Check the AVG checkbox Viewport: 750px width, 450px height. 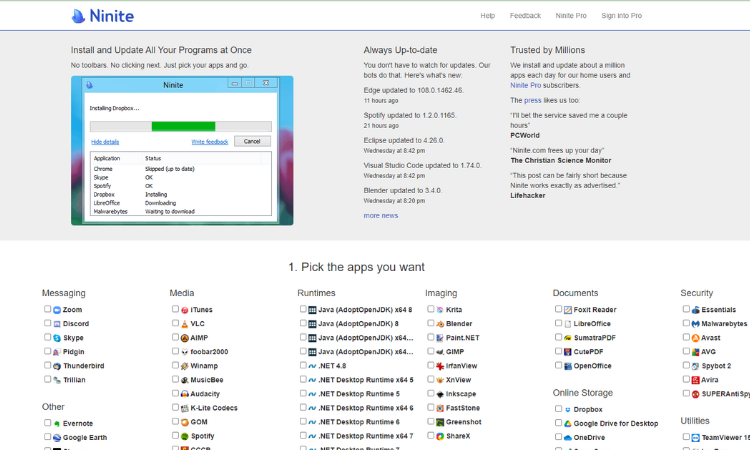pyautogui.click(x=686, y=351)
